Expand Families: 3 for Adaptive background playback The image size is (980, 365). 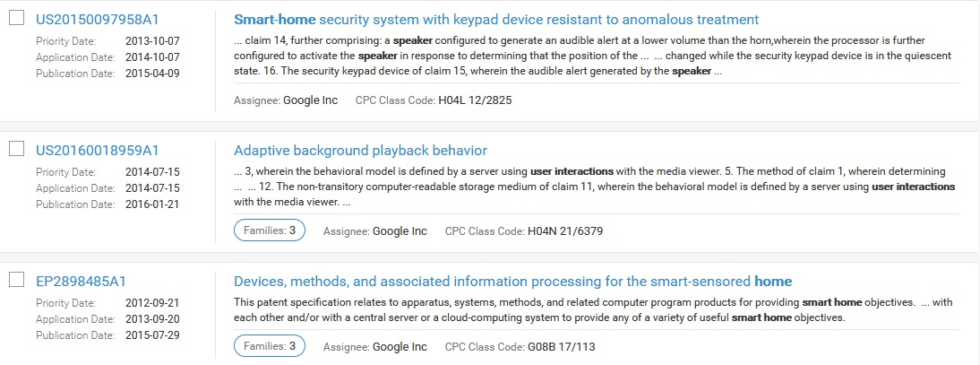tap(270, 230)
